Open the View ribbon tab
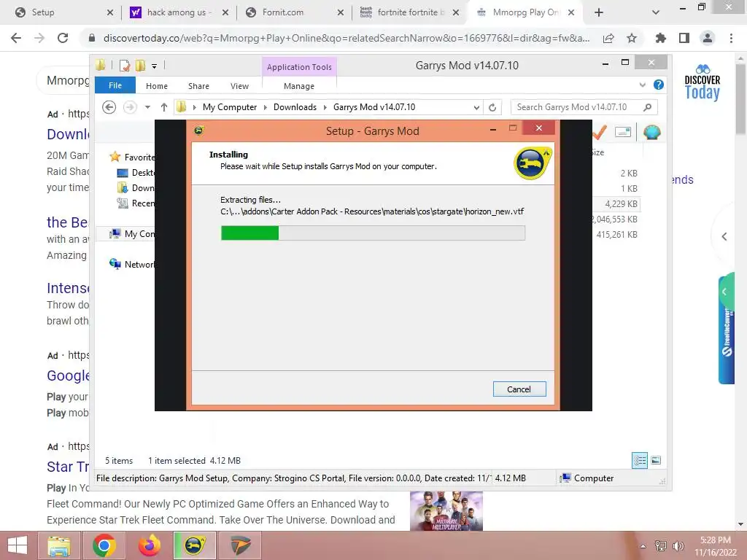 pos(239,86)
